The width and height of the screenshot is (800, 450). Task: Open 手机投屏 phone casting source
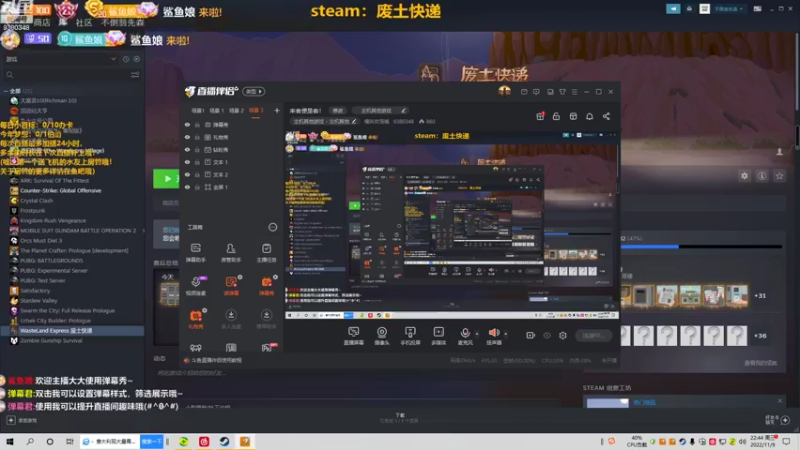[x=410, y=336]
